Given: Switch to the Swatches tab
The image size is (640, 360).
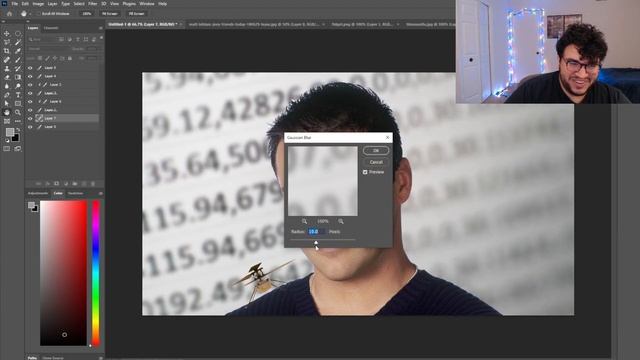Looking at the screenshot, I should (x=76, y=193).
